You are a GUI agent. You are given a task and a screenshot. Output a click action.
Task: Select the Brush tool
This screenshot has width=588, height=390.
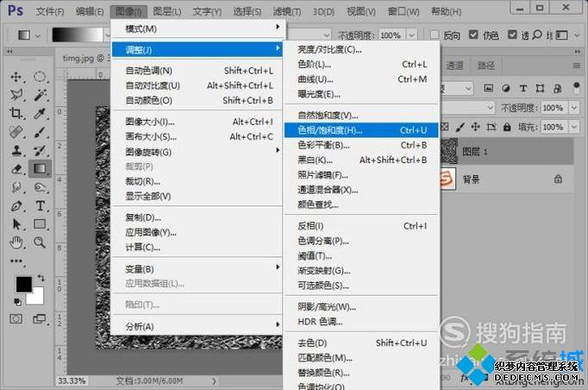(x=40, y=132)
